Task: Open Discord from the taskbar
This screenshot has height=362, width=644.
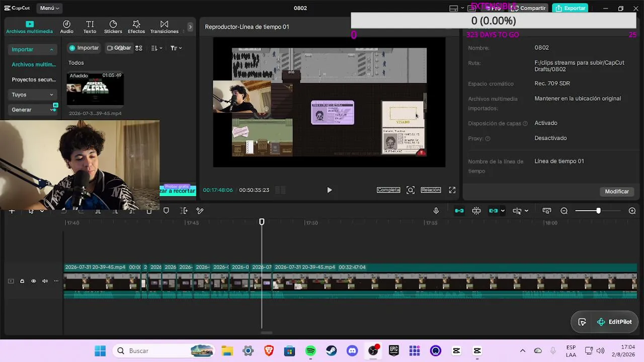Action: (x=352, y=351)
